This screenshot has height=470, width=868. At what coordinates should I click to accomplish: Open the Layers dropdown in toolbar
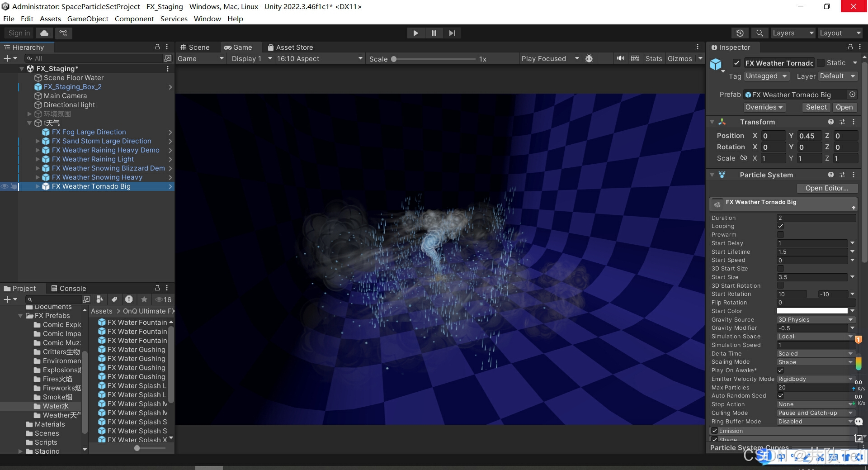[793, 33]
